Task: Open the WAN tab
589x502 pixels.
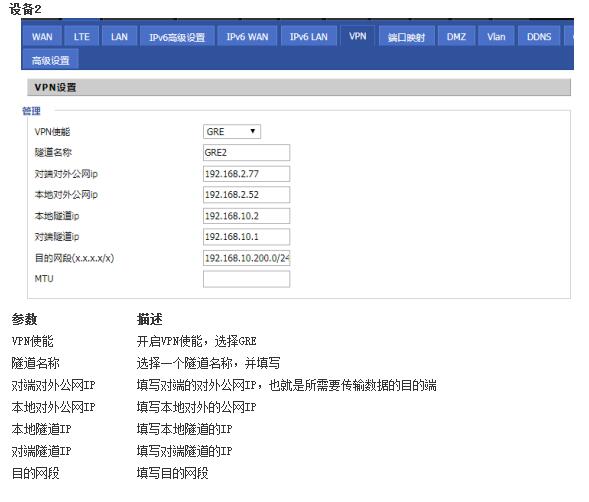Action: 42,36
